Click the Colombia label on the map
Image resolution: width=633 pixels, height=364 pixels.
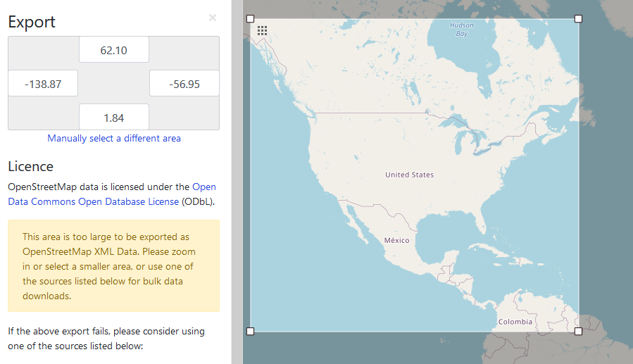click(x=515, y=322)
